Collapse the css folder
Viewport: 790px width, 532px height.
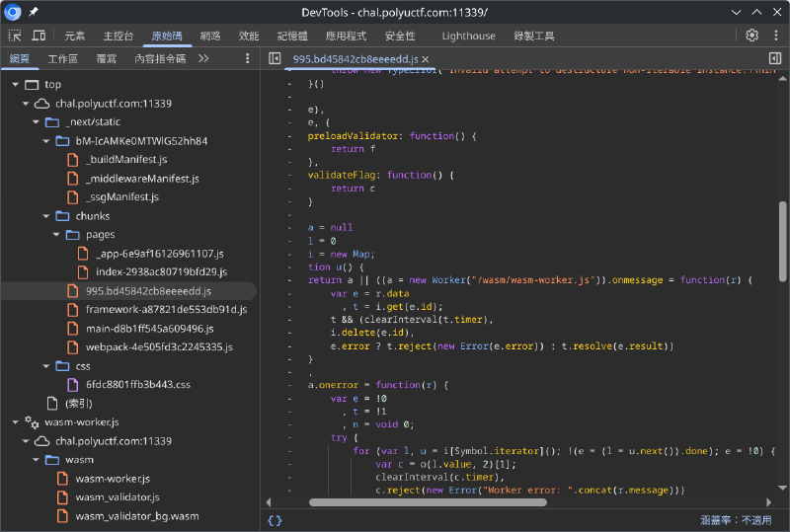[45, 366]
